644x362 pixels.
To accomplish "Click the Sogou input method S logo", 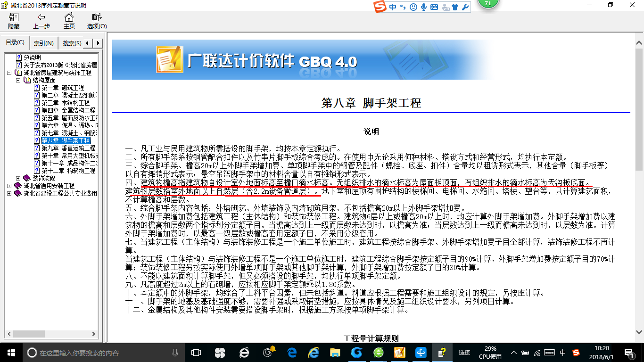I will [380, 7].
